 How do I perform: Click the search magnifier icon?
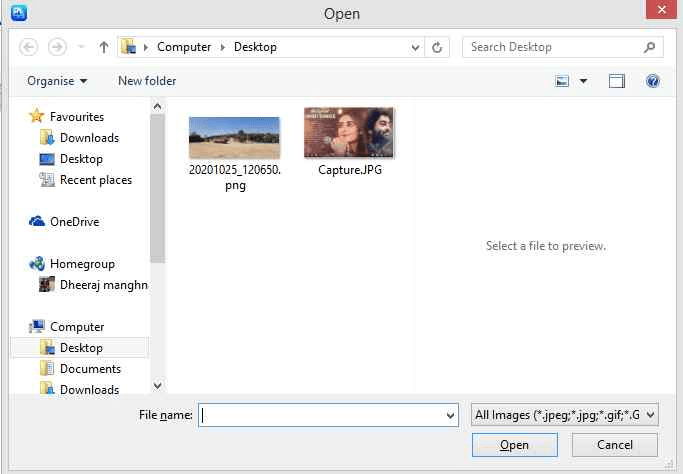pyautogui.click(x=649, y=47)
